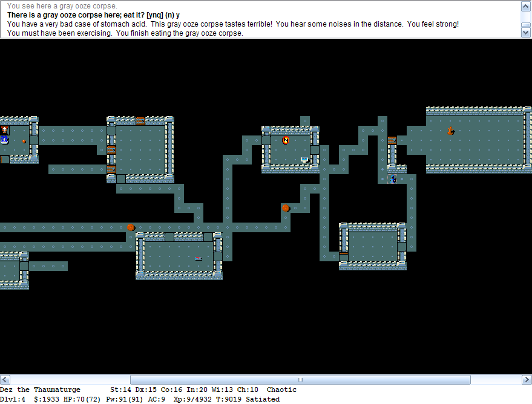Click 'You finish eating the gray ooze corpse.' message

(x=180, y=33)
